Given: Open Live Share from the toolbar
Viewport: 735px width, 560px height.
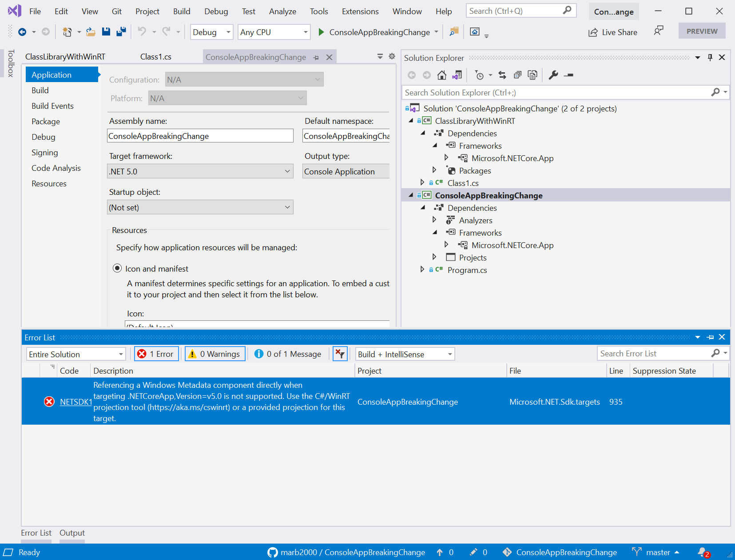Looking at the screenshot, I should [x=613, y=32].
